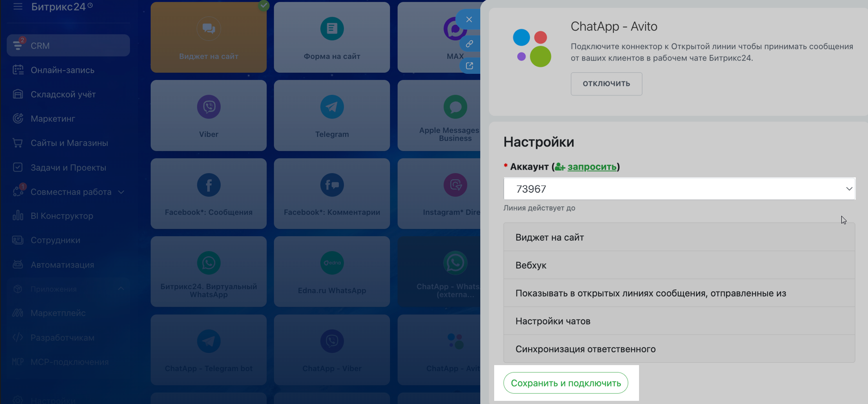Expand the Webhook settings section
The width and height of the screenshot is (868, 404).
click(679, 265)
